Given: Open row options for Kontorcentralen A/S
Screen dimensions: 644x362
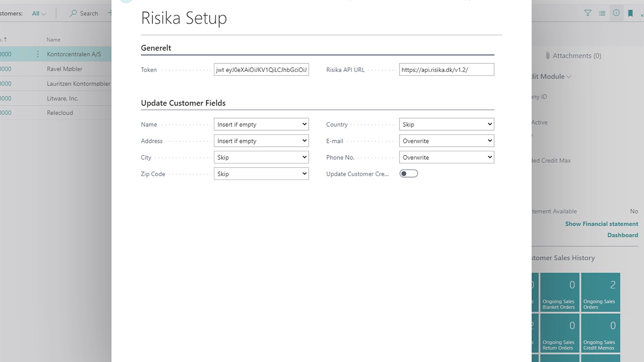Looking at the screenshot, I should 38,54.
